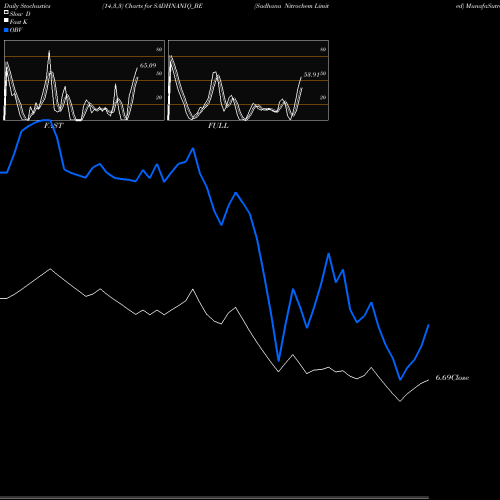Click the OBV legend label
Image resolution: width=500 pixels, height=500 pixels.
pyautogui.click(x=16, y=30)
